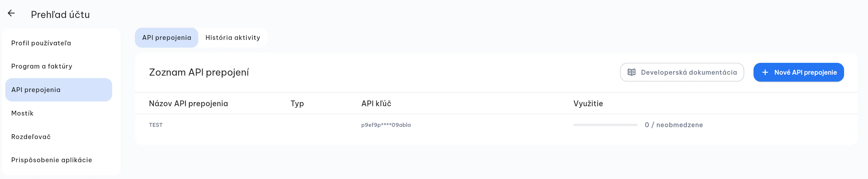The height and width of the screenshot is (179, 868).
Task: Click the plus icon for new API connection
Action: click(x=765, y=72)
